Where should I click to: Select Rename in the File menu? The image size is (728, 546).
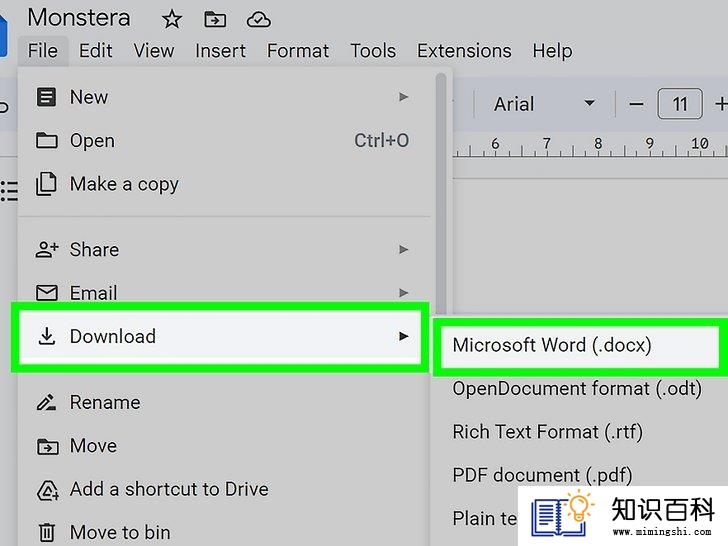coord(223,402)
